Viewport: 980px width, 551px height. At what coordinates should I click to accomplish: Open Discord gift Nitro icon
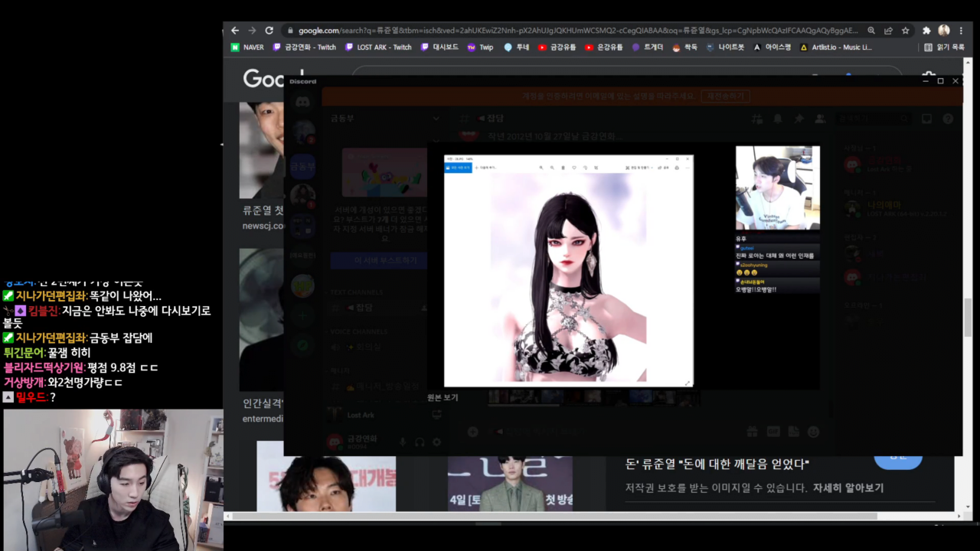pos(751,432)
